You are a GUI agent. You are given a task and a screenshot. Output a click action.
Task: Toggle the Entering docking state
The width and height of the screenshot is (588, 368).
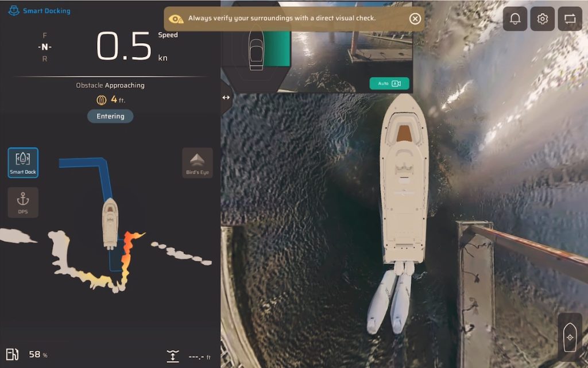110,116
